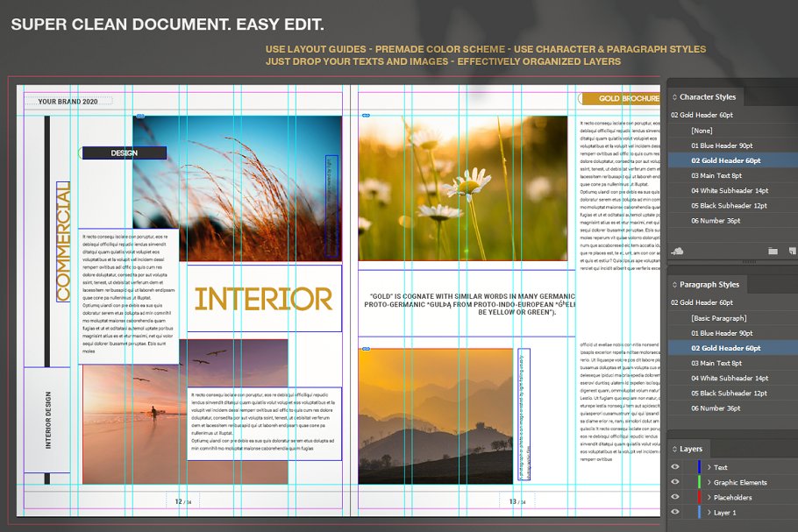Hide the Placeholders layer
Image resolution: width=798 pixels, height=532 pixels.
pos(675,497)
